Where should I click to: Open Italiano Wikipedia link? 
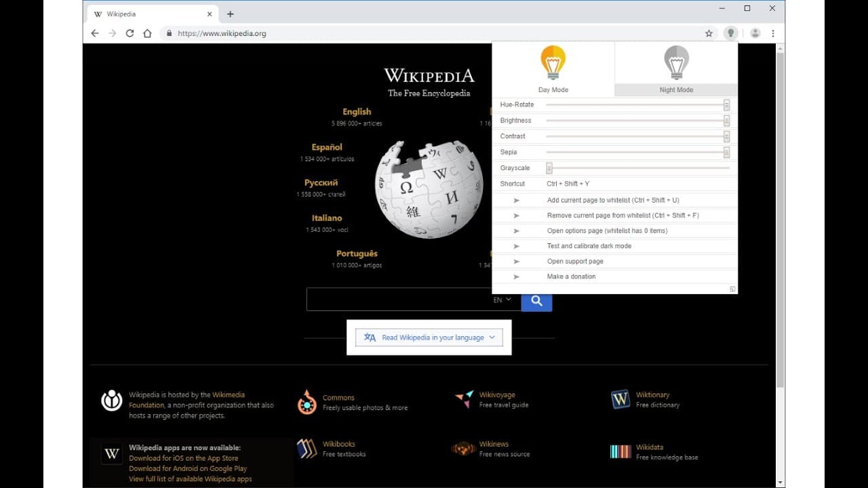click(327, 218)
